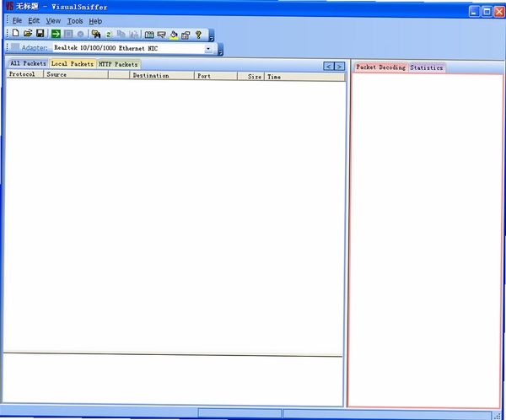Sort by the Time column header
Screen dimensions: 506x420
(x=305, y=77)
